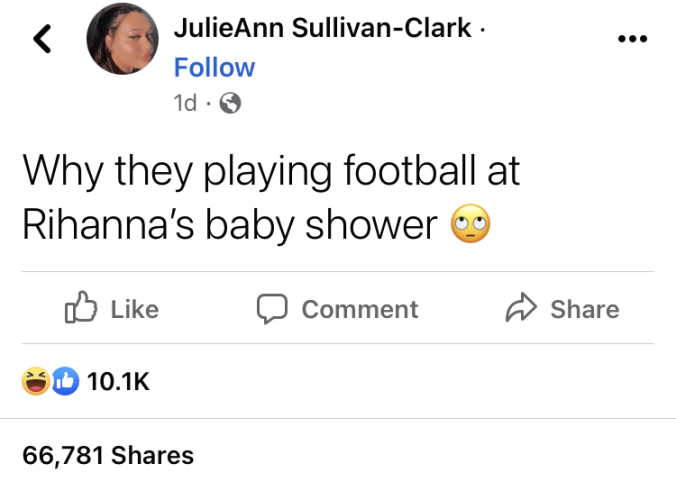This screenshot has width=676, height=500.
Task: View the 66,781 Shares list
Action: [x=108, y=455]
